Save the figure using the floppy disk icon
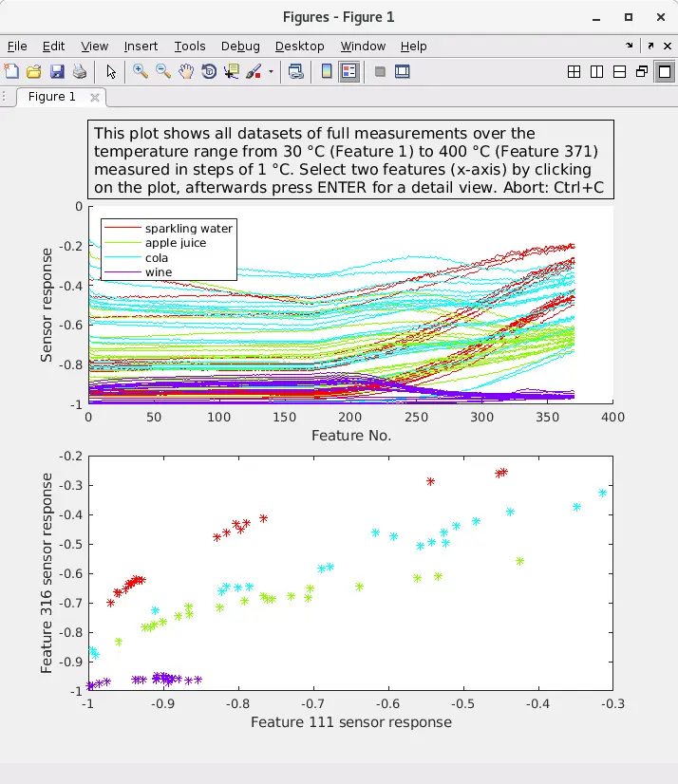The width and height of the screenshot is (678, 784). 57,71
